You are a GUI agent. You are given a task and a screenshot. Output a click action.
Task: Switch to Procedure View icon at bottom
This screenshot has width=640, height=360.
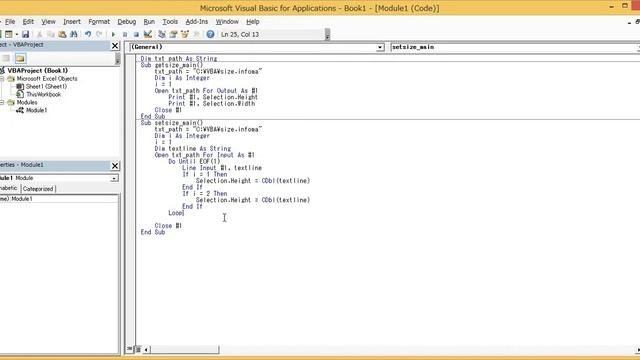pos(130,349)
